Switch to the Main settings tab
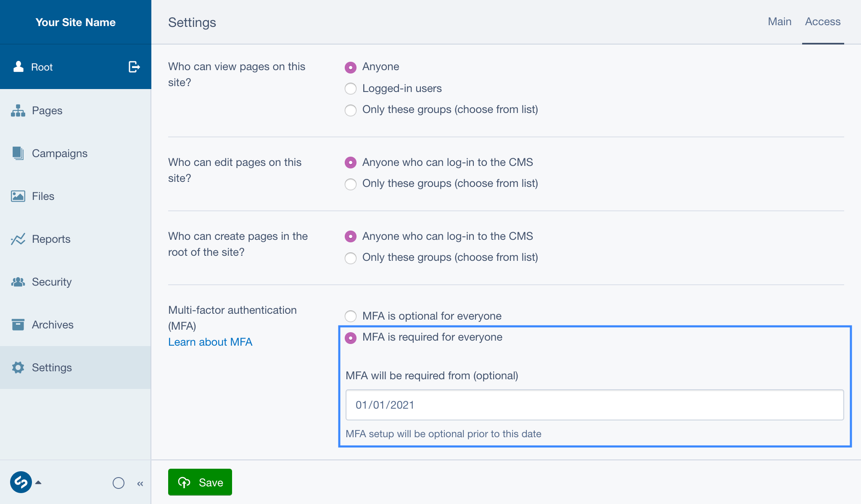Image resolution: width=861 pixels, height=504 pixels. pyautogui.click(x=779, y=21)
